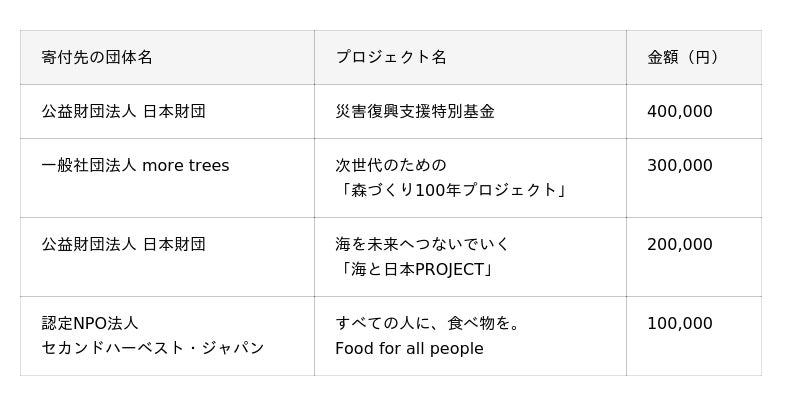Select 公益財団法人 日本財団 in the 400,000 row
Viewport: 800px width, 406px height.
tap(123, 111)
